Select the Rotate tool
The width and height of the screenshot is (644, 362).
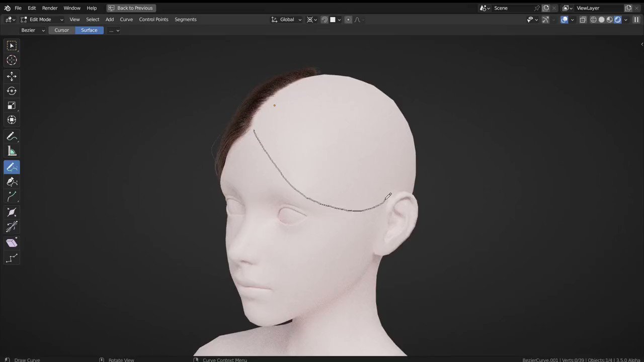coord(12,91)
